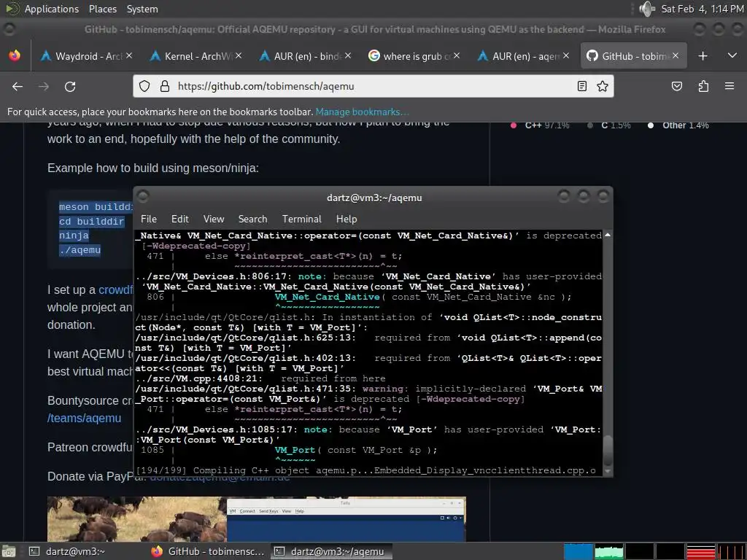Open Firefox hamburger application menu

(729, 86)
